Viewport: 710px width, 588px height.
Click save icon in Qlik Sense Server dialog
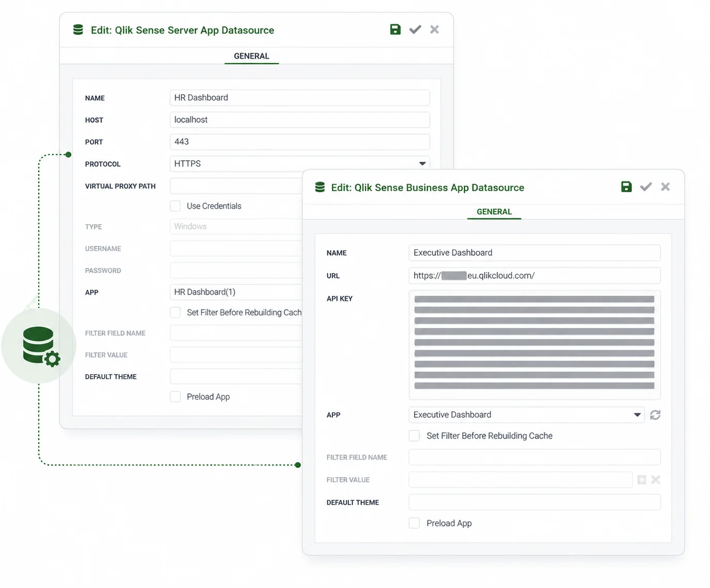tap(395, 29)
